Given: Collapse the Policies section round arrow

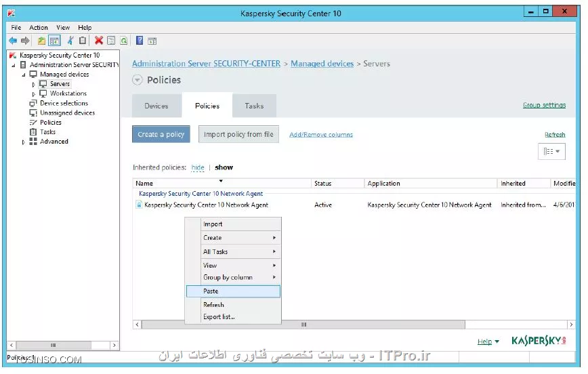Looking at the screenshot, I should pos(138,80).
